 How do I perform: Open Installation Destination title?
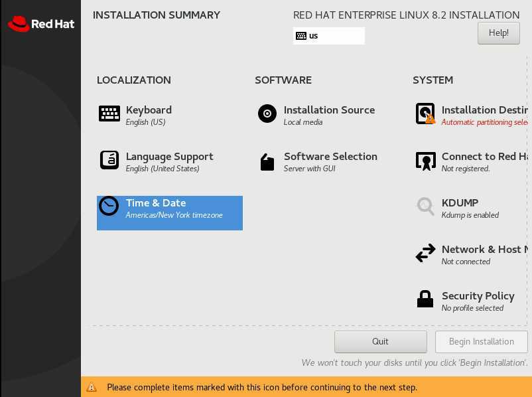(484, 110)
